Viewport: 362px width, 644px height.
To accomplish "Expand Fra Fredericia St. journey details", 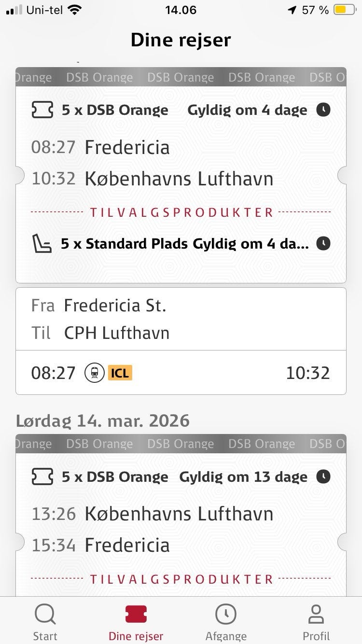I will pos(181,319).
